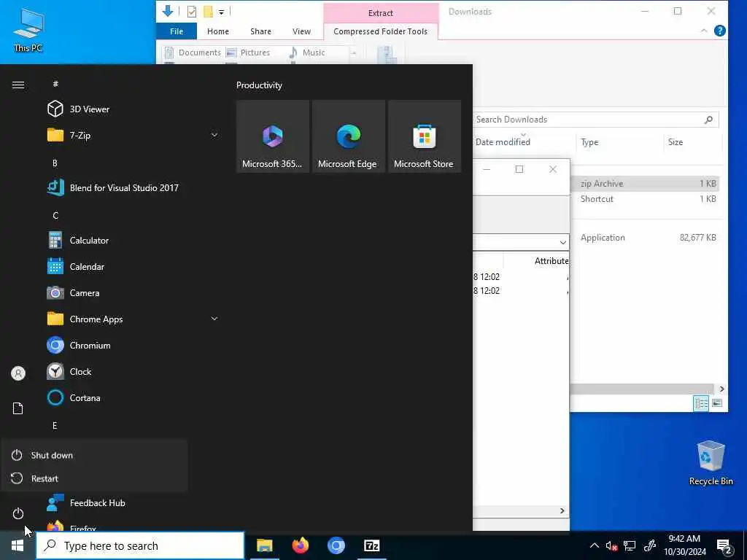Click the taskbar search box

point(140,545)
